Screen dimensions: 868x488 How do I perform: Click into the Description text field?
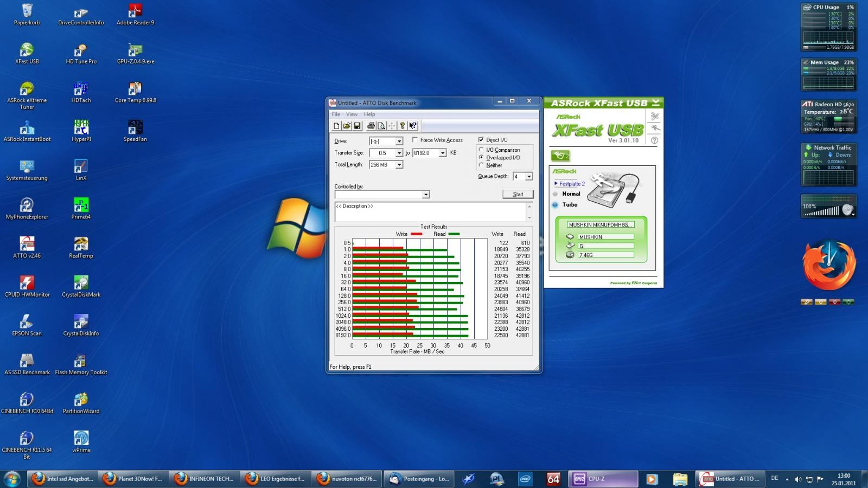[x=430, y=212]
